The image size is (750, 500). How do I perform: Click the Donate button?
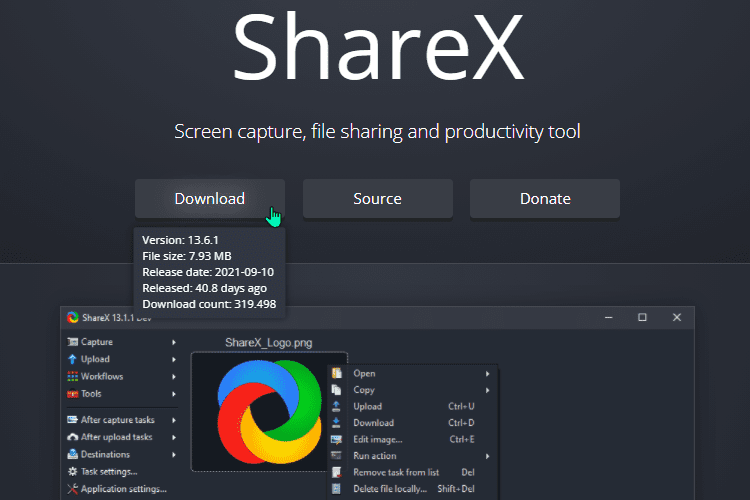pos(545,199)
